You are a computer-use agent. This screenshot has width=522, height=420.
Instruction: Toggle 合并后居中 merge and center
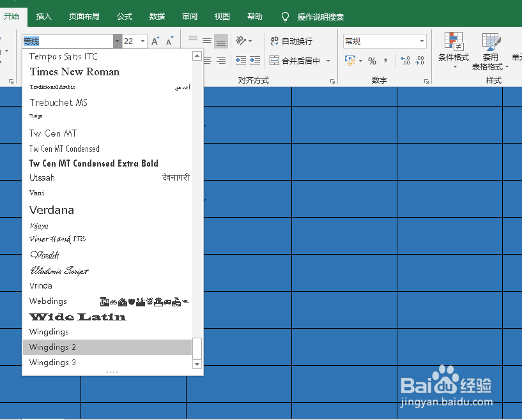point(301,60)
